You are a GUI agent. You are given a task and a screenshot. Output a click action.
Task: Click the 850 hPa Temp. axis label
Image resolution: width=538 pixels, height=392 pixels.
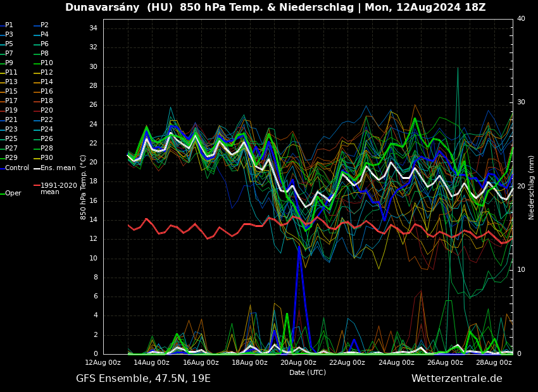[x=84, y=187]
